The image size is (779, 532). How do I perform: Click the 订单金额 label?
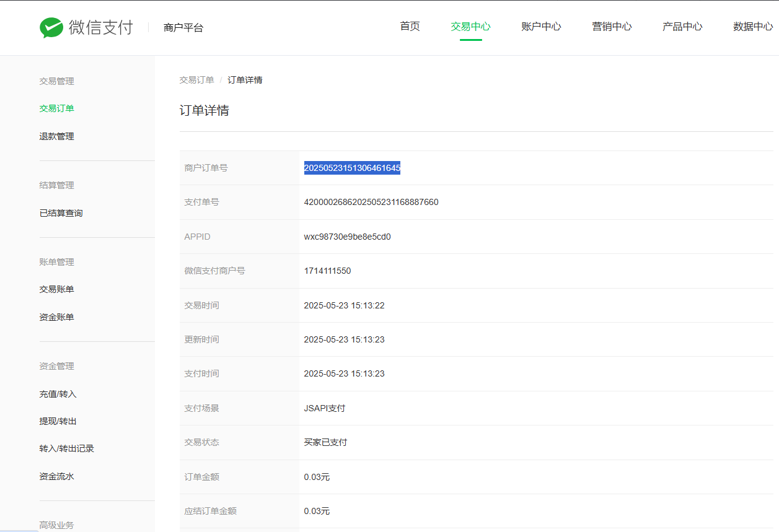[x=201, y=477]
